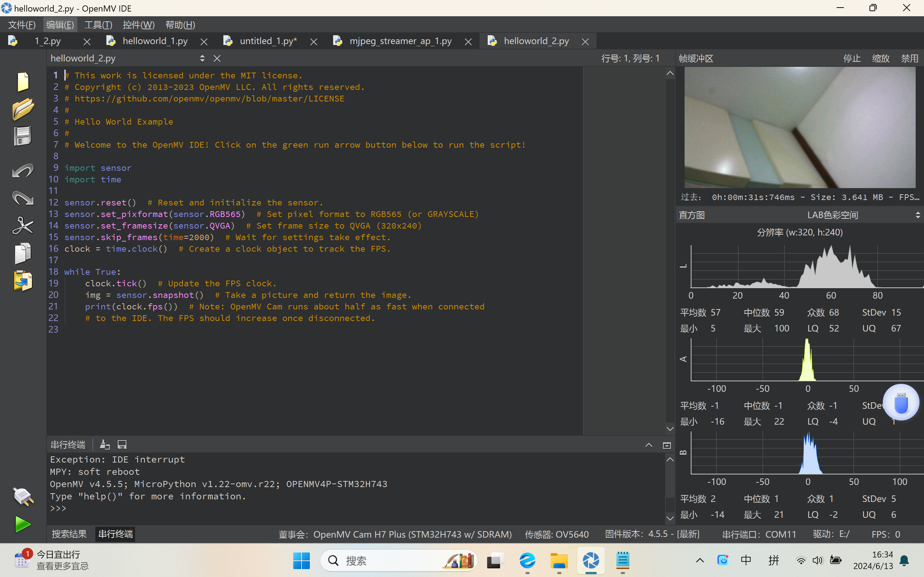The image size is (924, 577).
Task: Paste using the clipboard icon
Action: click(23, 281)
